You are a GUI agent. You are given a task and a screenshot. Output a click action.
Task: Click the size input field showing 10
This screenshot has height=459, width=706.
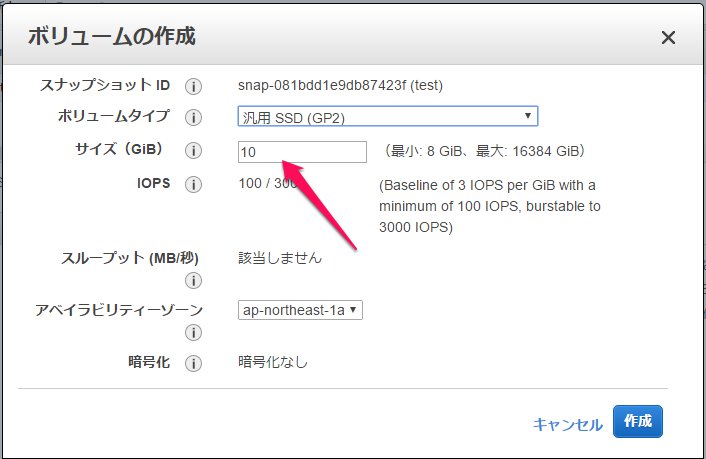302,152
